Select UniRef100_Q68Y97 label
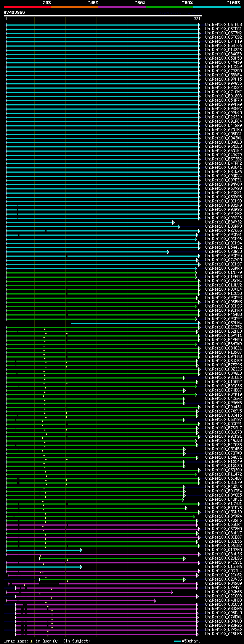This screenshot has width=244, height=644. (223, 419)
